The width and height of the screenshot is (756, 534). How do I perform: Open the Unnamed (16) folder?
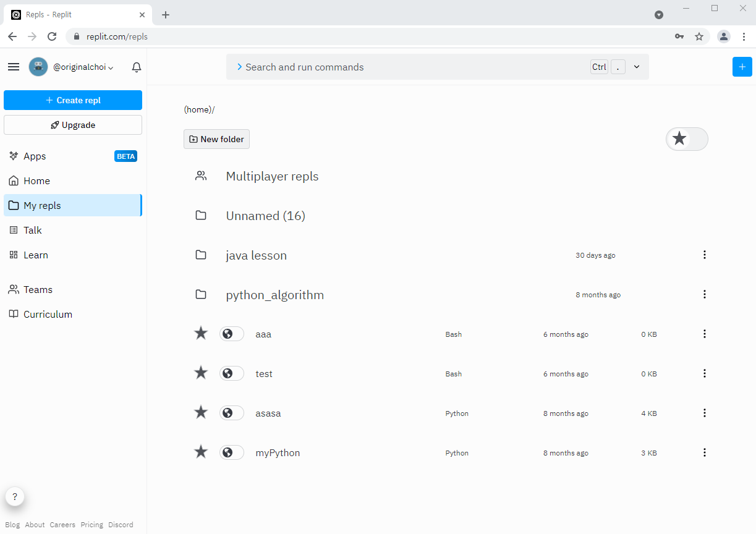[x=266, y=216]
